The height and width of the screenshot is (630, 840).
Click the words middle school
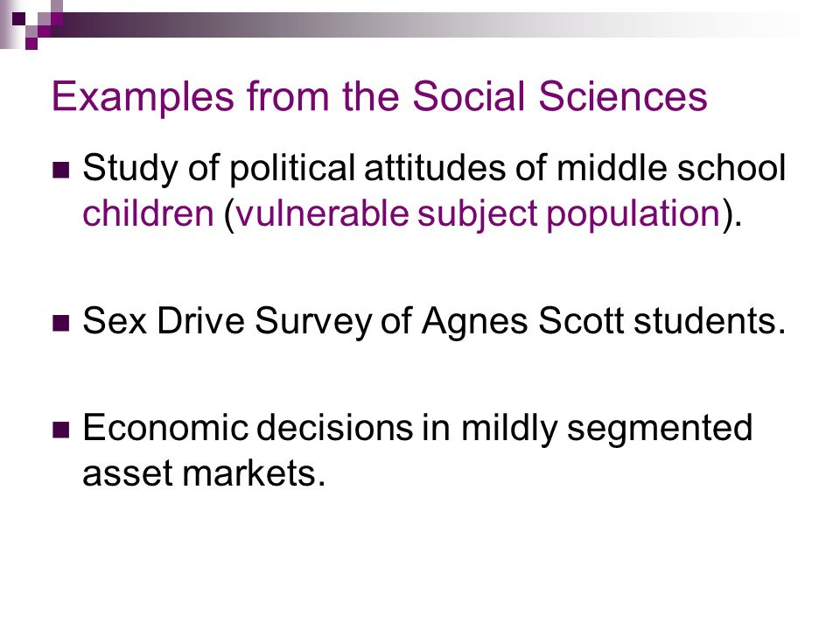[671, 168]
